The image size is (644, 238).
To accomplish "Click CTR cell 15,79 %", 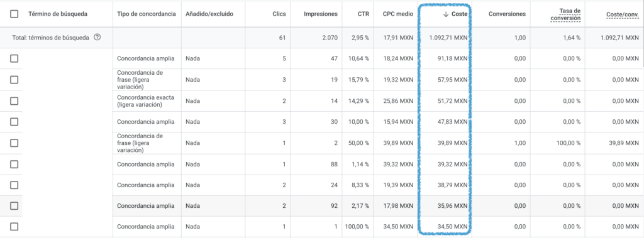I will [359, 80].
